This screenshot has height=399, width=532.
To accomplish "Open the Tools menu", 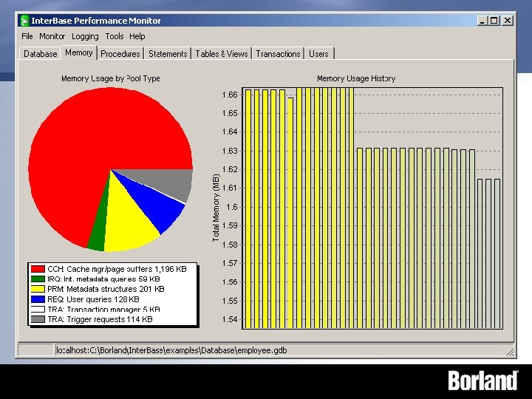I will [x=115, y=36].
